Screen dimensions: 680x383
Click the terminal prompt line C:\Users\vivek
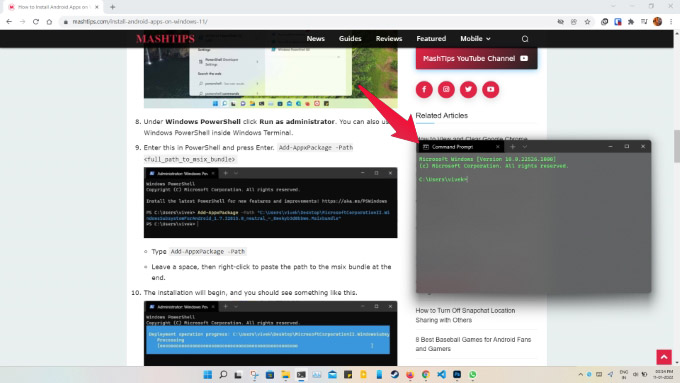pyautogui.click(x=443, y=179)
